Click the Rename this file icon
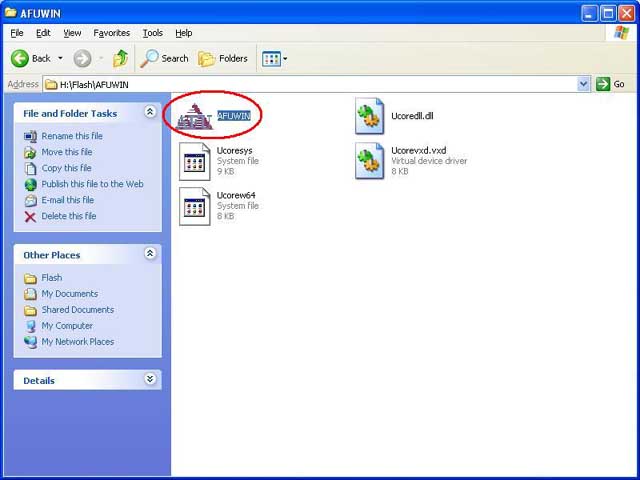Image resolution: width=640 pixels, height=480 pixels. click(x=31, y=136)
